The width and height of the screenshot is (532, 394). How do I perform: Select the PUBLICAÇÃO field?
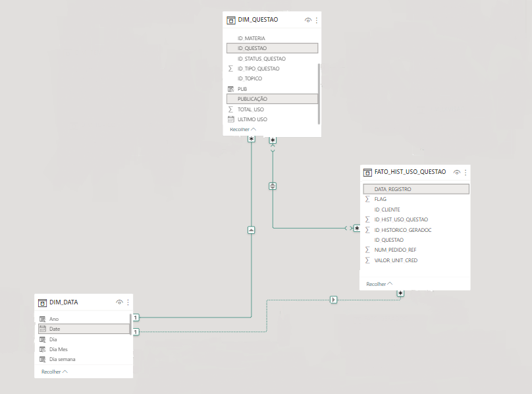tap(272, 99)
